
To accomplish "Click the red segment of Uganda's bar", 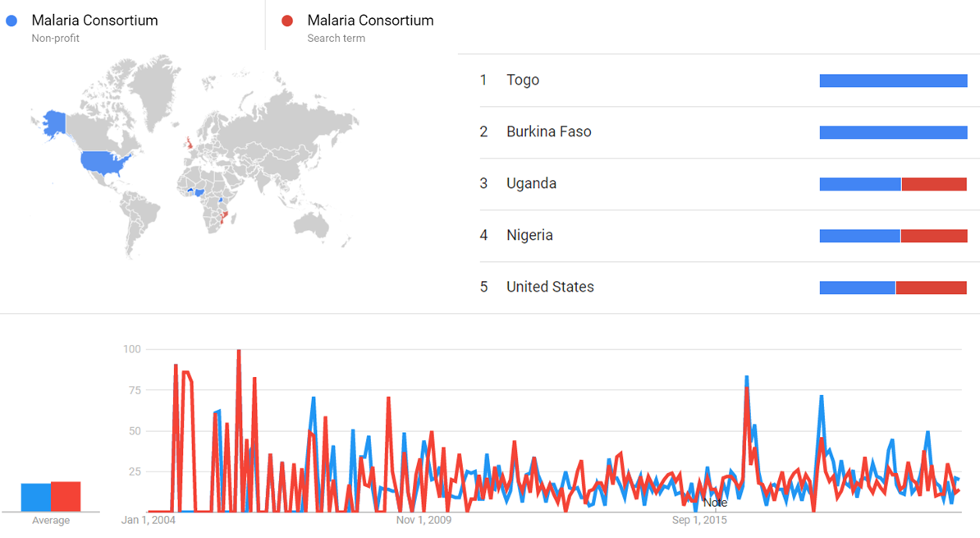I will click(x=934, y=184).
